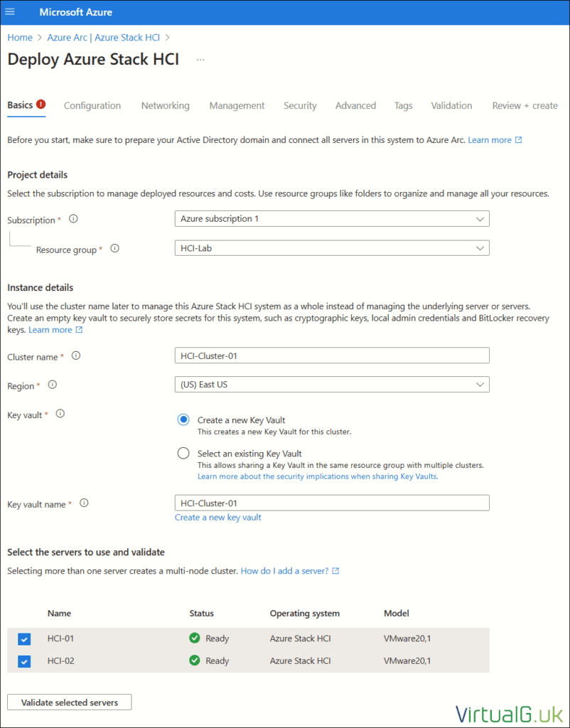Open link about Key Vault sharing security implications
The image size is (570, 728).
[x=318, y=476]
